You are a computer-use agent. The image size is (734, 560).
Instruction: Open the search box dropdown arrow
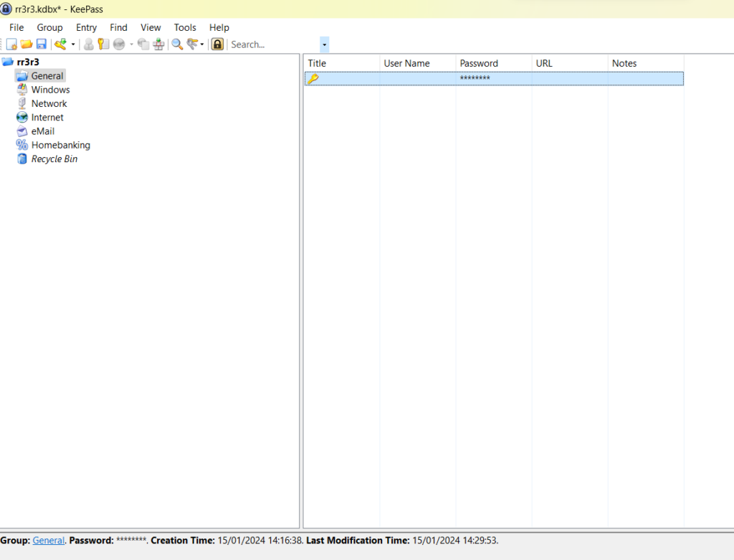pyautogui.click(x=325, y=44)
